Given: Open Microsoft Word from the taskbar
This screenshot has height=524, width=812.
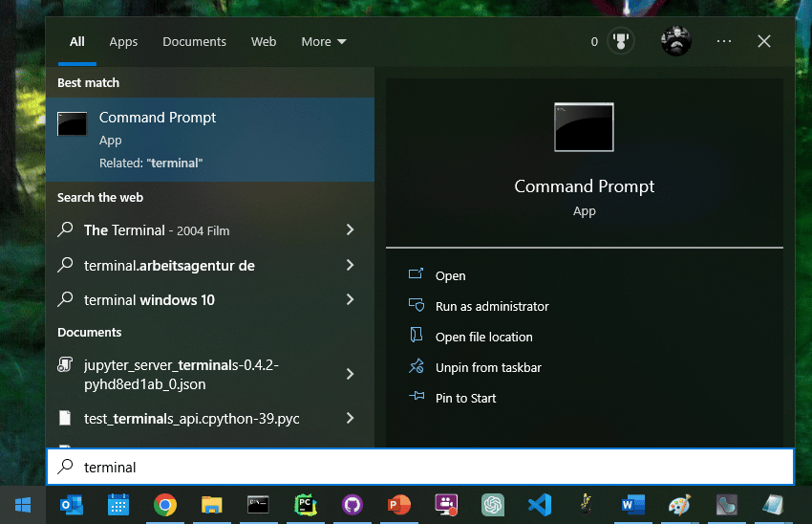Looking at the screenshot, I should pos(632,504).
